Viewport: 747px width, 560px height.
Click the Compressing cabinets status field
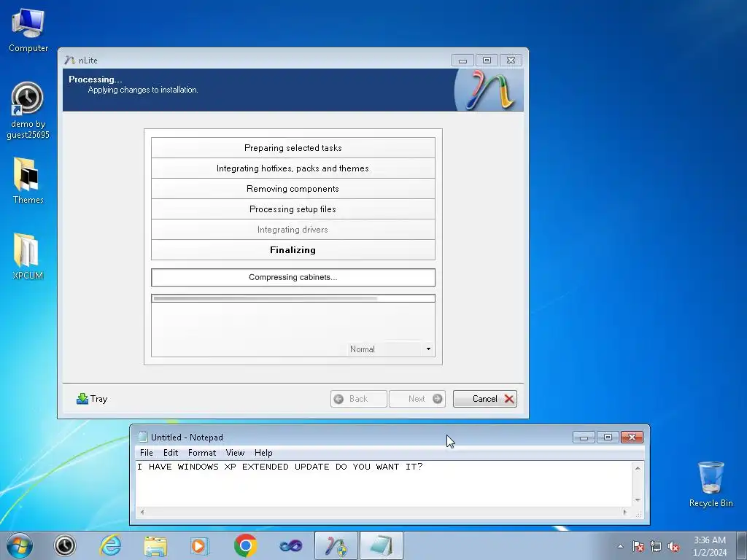pyautogui.click(x=293, y=277)
